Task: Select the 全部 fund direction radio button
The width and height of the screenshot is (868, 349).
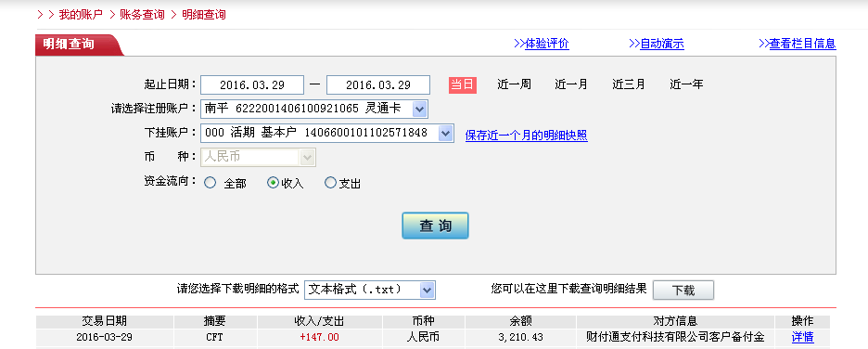Action: coord(210,183)
